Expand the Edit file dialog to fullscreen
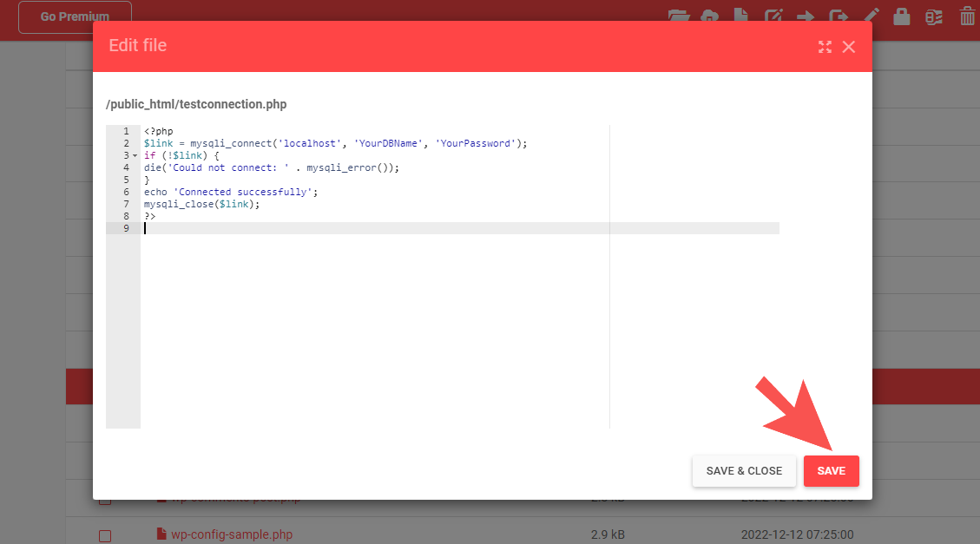 point(825,47)
